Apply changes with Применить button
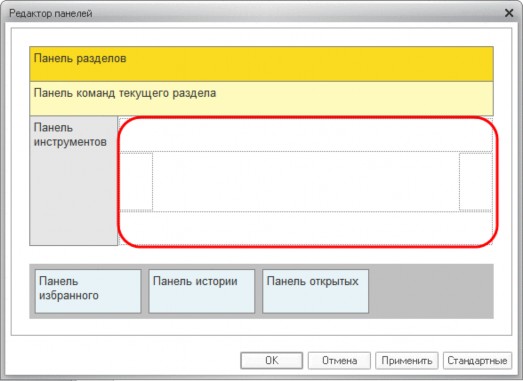Image resolution: width=523 pixels, height=381 pixels. coord(407,361)
